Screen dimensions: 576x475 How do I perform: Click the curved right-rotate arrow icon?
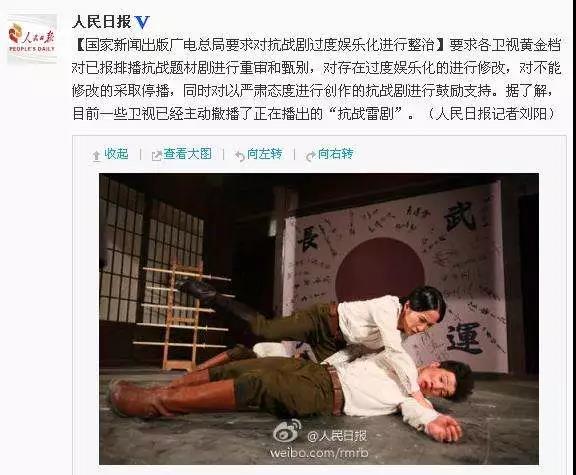coord(310,156)
